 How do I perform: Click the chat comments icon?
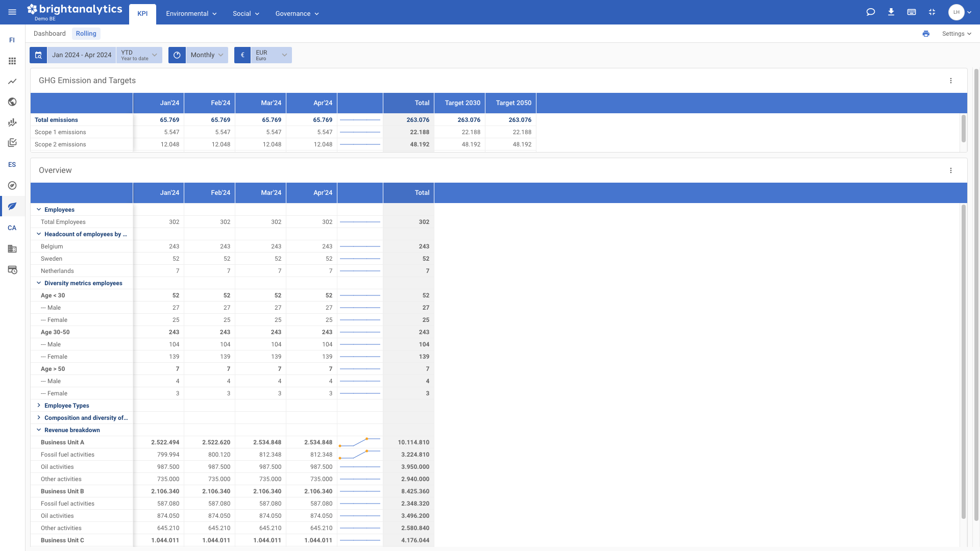click(x=871, y=12)
